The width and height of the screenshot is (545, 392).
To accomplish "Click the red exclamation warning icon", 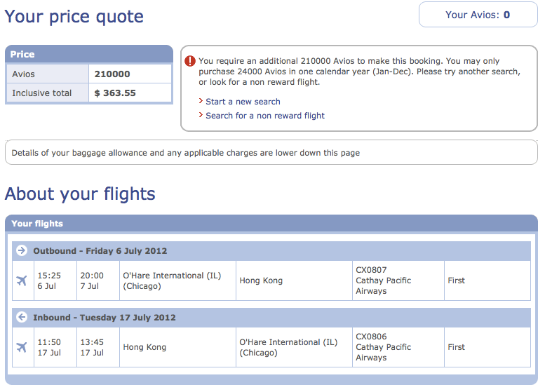I will point(190,61).
